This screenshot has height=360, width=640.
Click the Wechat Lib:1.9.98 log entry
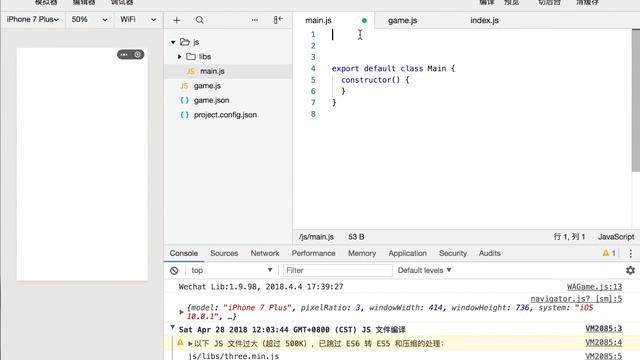tap(261, 287)
